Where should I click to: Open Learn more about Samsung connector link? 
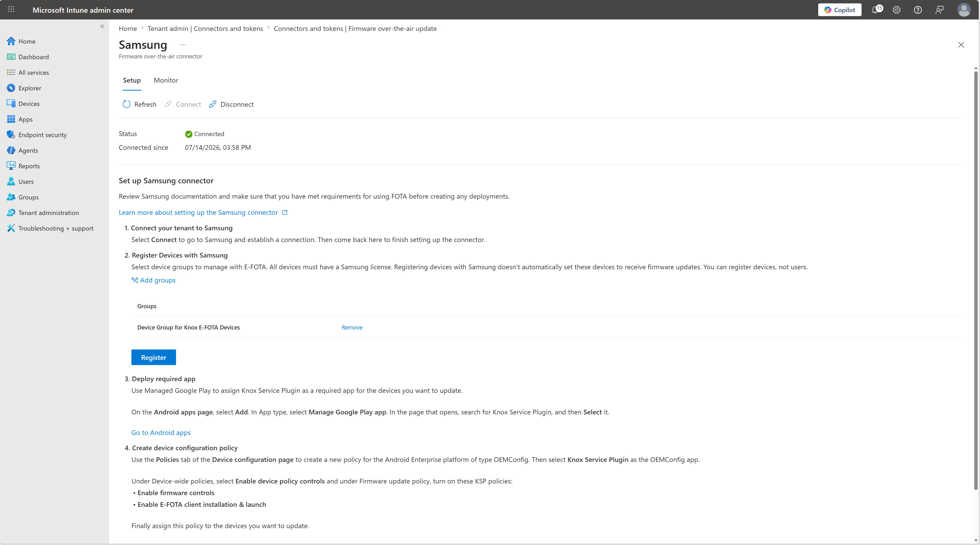[x=203, y=212]
